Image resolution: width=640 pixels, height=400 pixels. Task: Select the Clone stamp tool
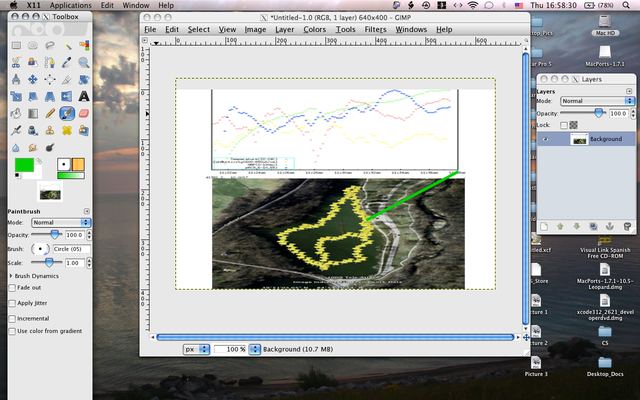coord(50,130)
